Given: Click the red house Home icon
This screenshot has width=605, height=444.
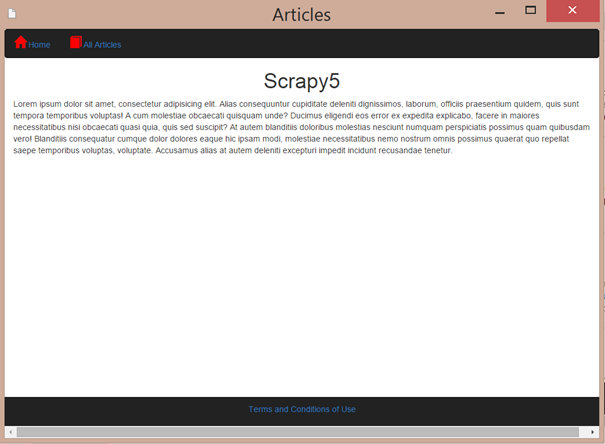Looking at the screenshot, I should 20,43.
